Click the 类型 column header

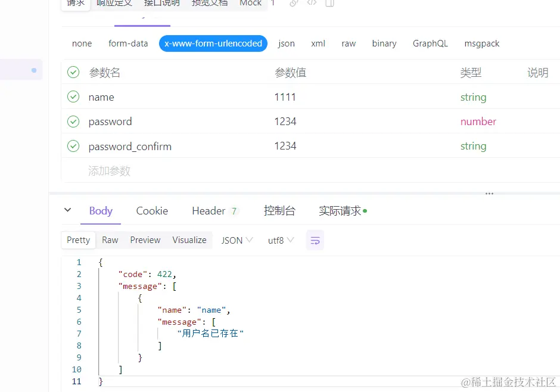pyautogui.click(x=471, y=73)
